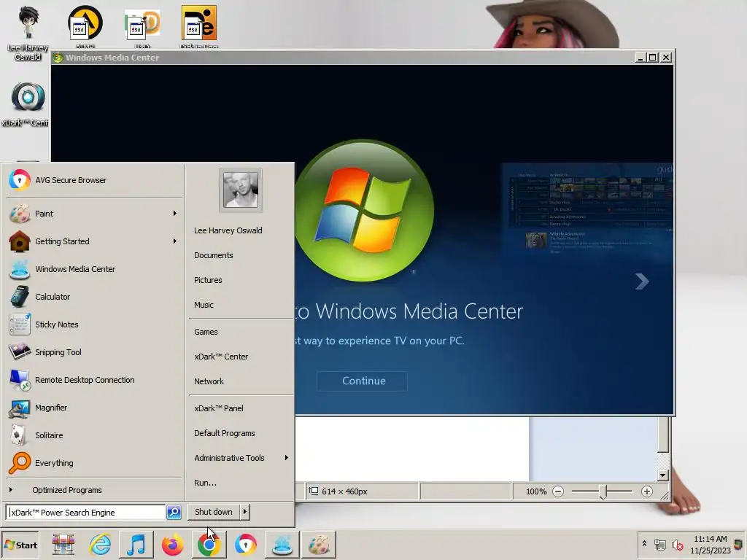Image resolution: width=747 pixels, height=560 pixels.
Task: Click the next arrow in Media Center
Action: [642, 281]
